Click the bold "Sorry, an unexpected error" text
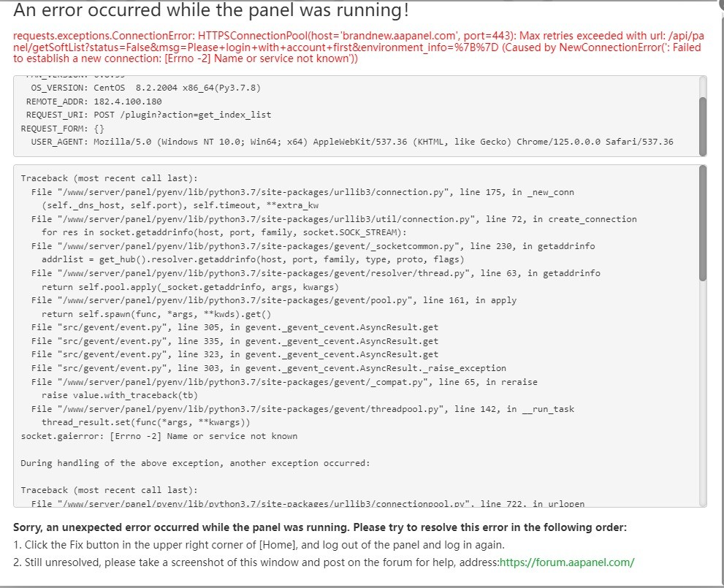This screenshot has width=724, height=588. [x=320, y=527]
